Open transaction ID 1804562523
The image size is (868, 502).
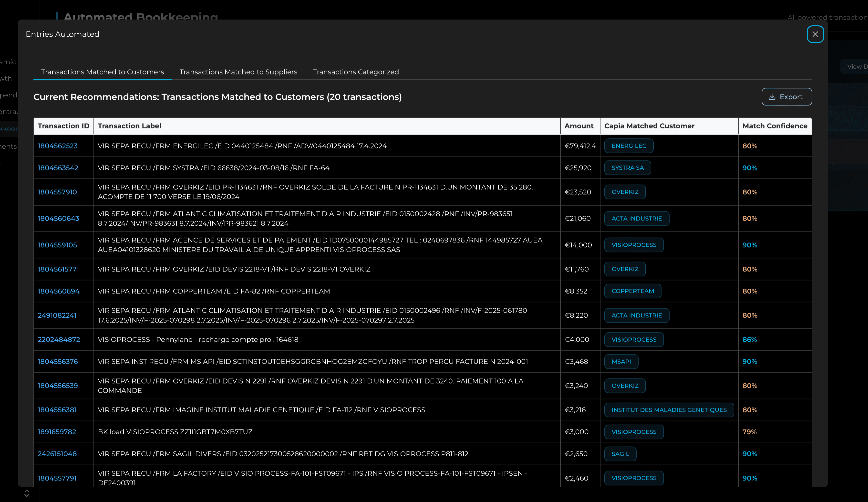(x=58, y=146)
